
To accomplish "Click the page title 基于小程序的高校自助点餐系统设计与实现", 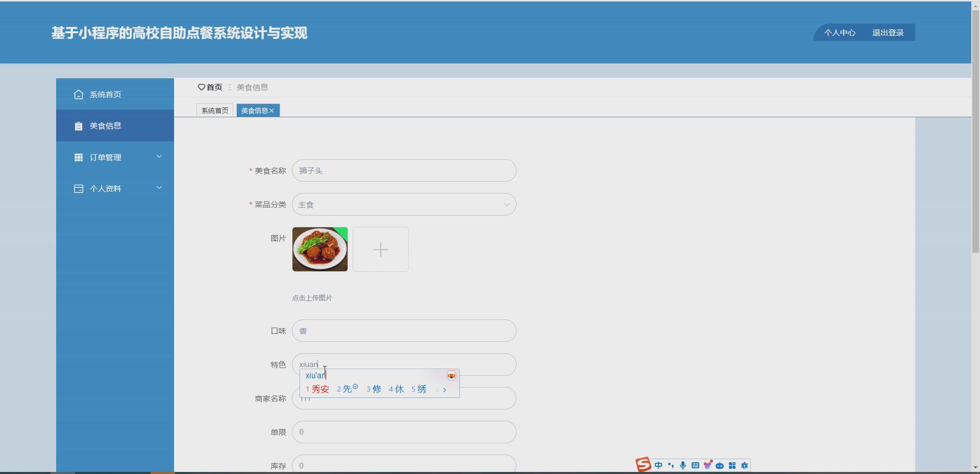I will click(x=179, y=33).
